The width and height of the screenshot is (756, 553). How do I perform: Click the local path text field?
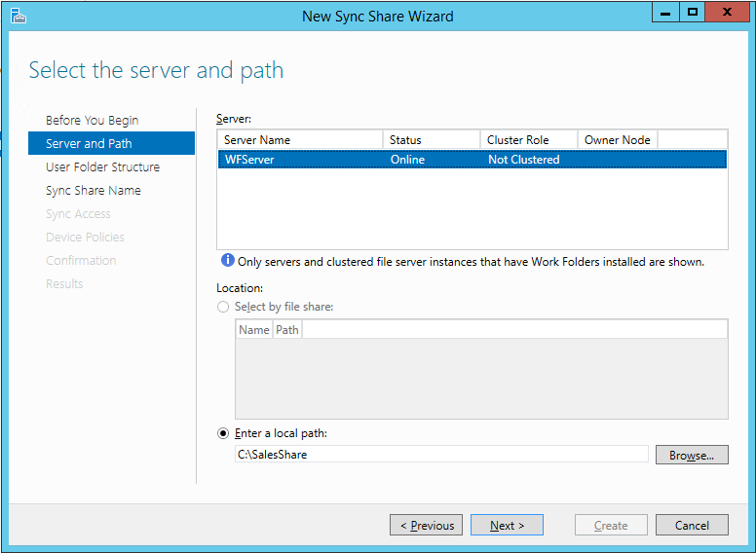click(441, 455)
